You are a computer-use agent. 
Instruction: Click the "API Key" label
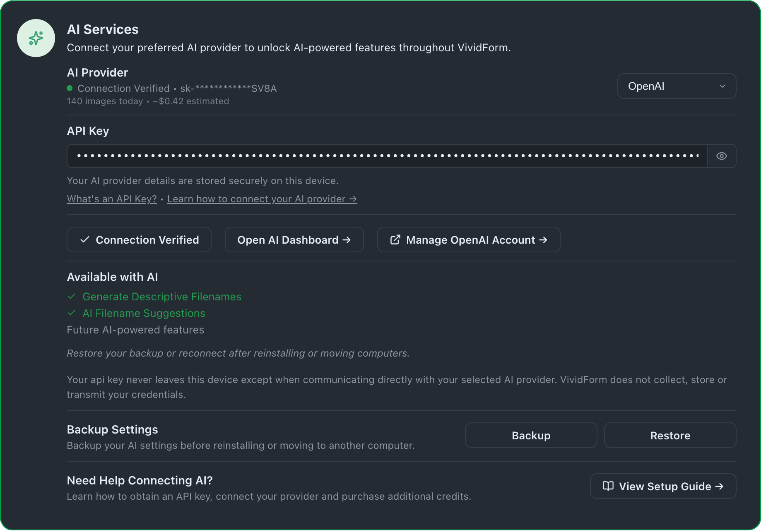point(88,131)
